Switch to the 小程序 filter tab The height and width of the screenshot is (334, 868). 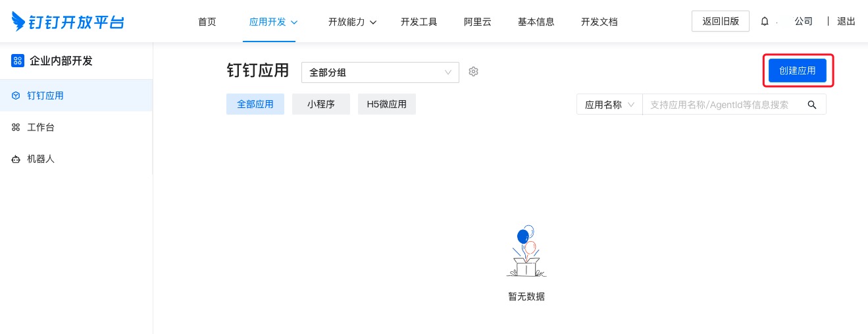(x=320, y=104)
